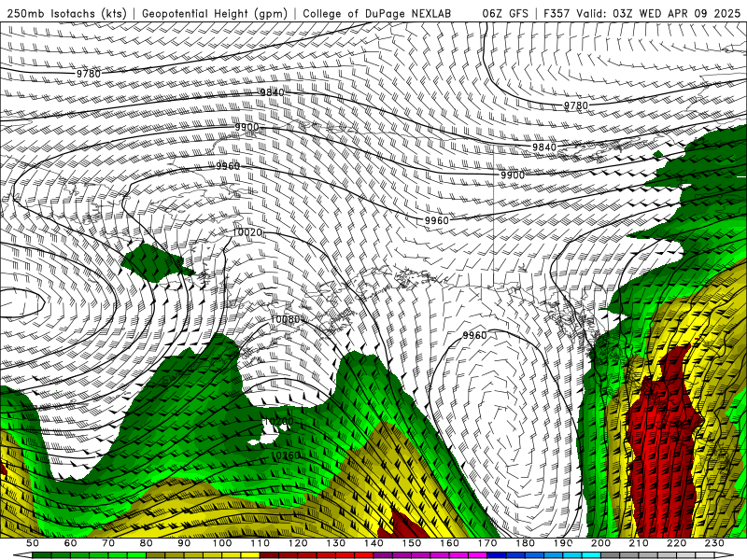Click the color scale label '150'
747x560 pixels.
coord(412,543)
